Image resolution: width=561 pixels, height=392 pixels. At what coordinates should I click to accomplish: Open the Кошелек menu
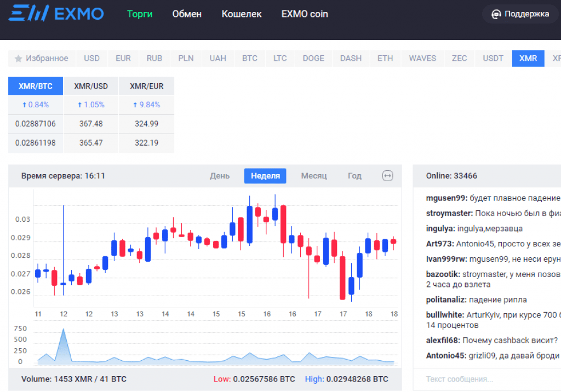tap(242, 14)
